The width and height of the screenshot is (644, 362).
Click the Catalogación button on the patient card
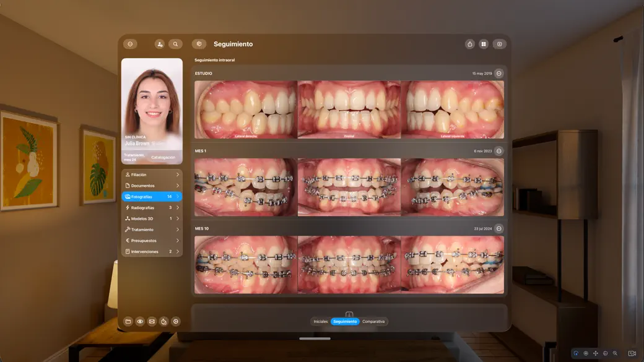[x=164, y=156]
